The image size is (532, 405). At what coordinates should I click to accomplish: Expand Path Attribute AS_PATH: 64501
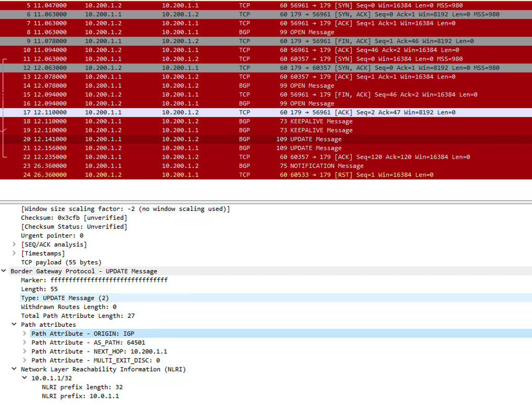25,342
